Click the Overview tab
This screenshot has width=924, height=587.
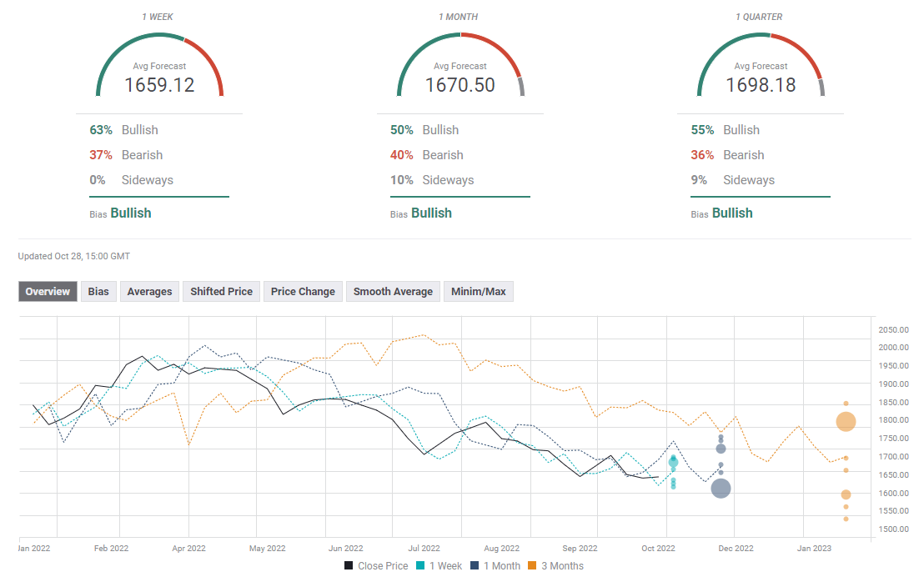coord(48,291)
